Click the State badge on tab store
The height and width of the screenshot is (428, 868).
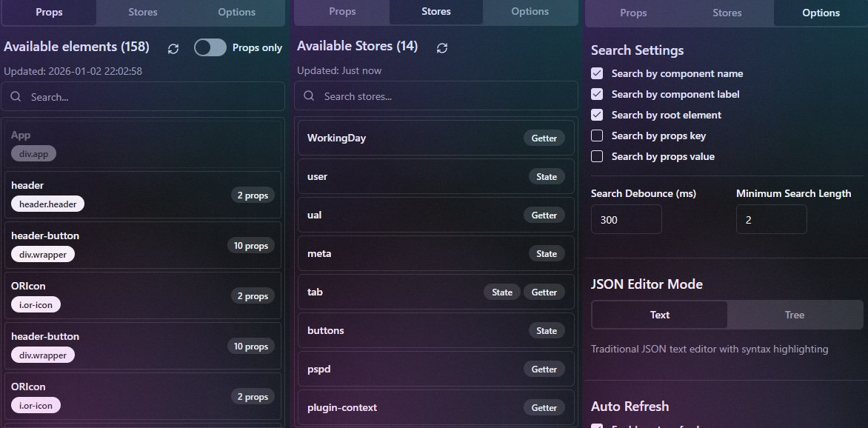(502, 292)
